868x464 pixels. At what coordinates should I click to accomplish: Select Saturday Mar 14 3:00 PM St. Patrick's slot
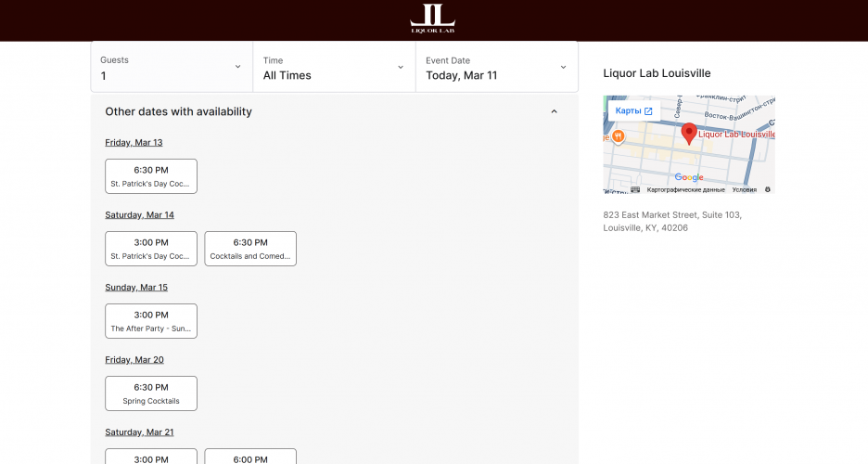coord(151,249)
